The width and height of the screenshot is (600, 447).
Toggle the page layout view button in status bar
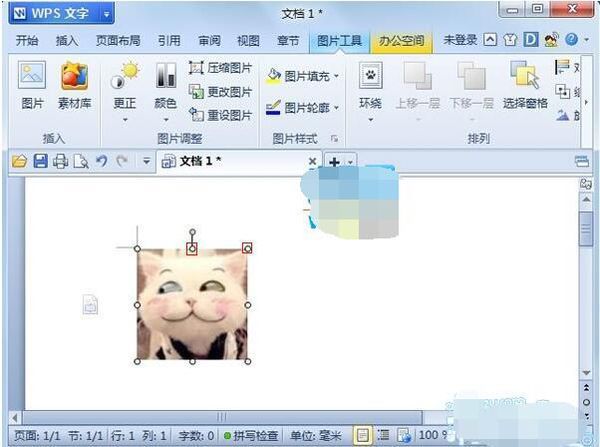click(x=363, y=435)
